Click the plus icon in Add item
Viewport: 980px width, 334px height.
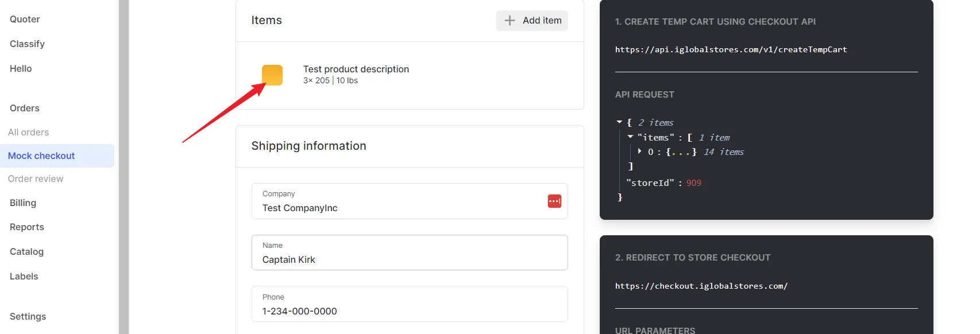pos(510,21)
